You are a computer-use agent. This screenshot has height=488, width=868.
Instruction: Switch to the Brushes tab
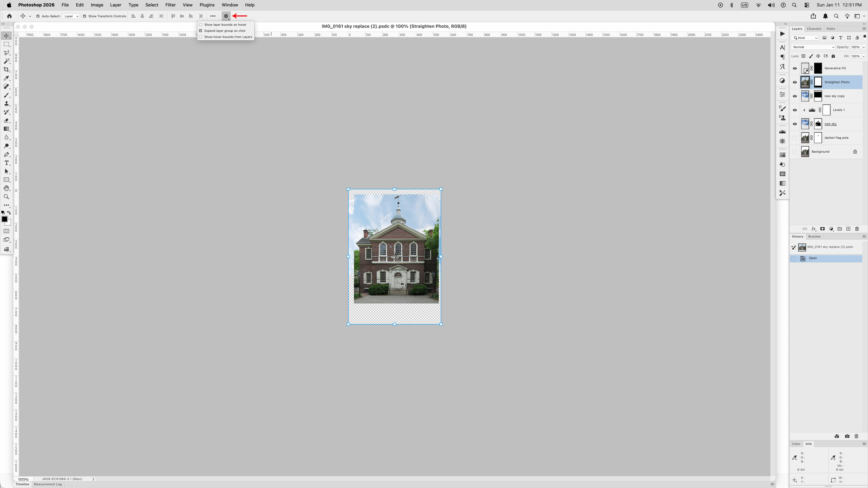pos(814,236)
